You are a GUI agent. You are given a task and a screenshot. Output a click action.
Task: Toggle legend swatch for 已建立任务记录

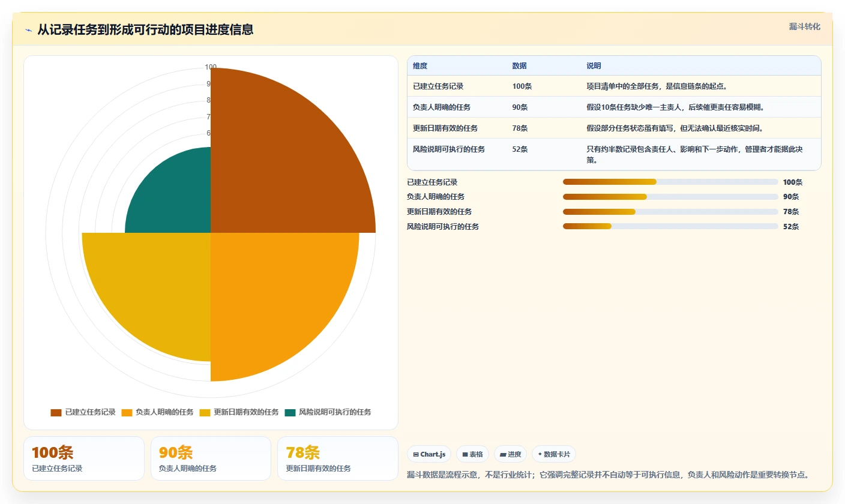click(56, 412)
